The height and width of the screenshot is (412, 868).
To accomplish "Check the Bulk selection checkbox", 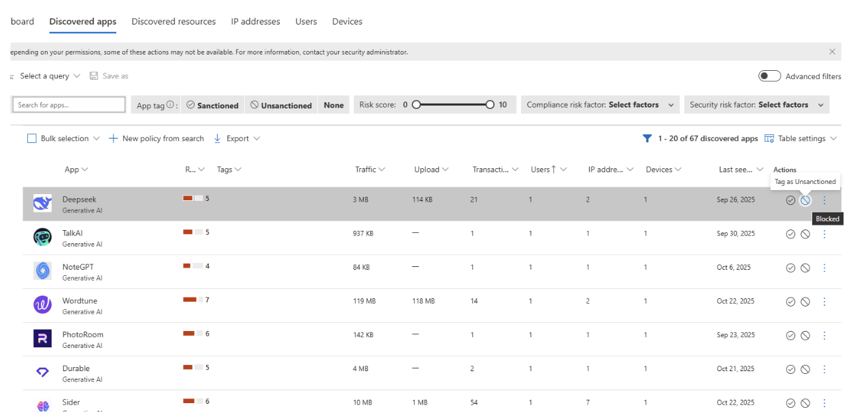I will tap(31, 138).
